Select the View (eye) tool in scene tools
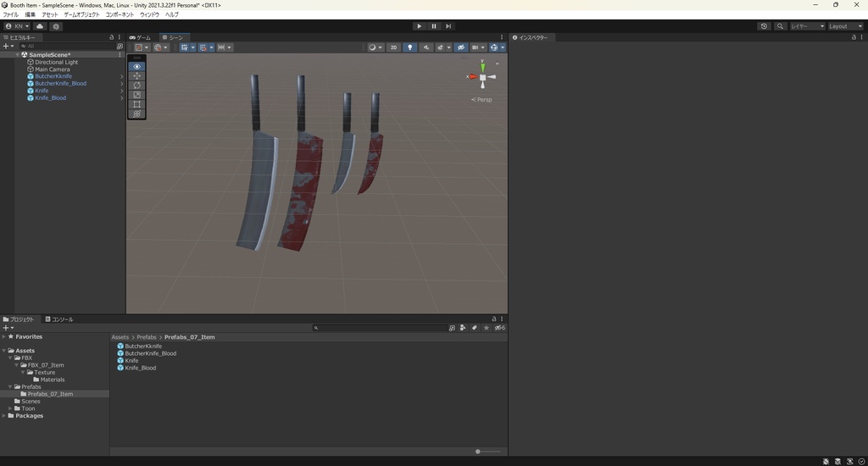This screenshot has height=466, width=868. click(136, 66)
